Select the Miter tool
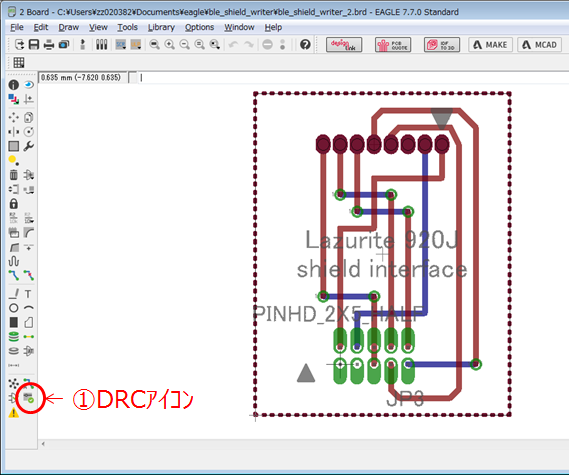The width and height of the screenshot is (569, 475). [x=29, y=232]
